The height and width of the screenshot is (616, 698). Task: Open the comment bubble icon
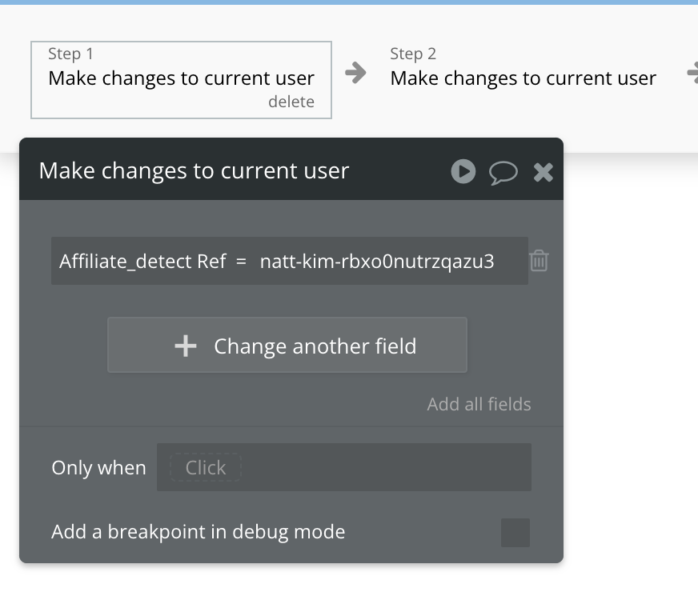point(503,172)
